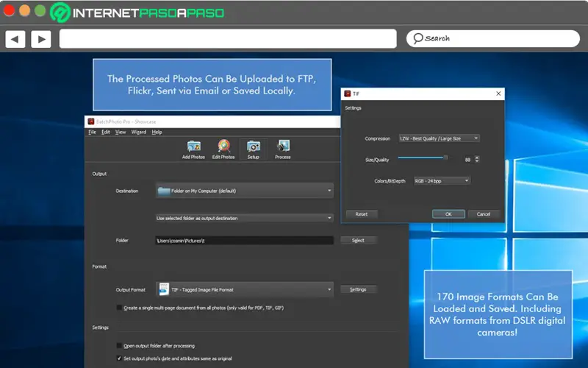
Task: Open the Help menu
Action: pos(157,132)
